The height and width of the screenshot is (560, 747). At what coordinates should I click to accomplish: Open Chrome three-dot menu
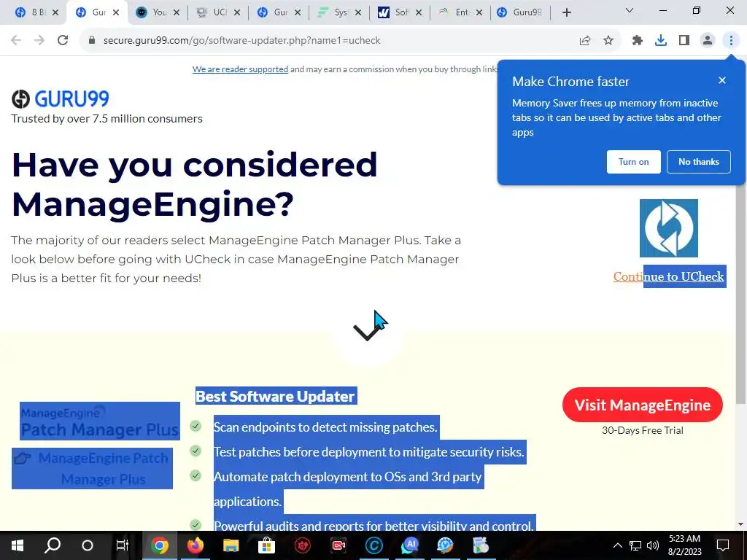pyautogui.click(x=731, y=41)
